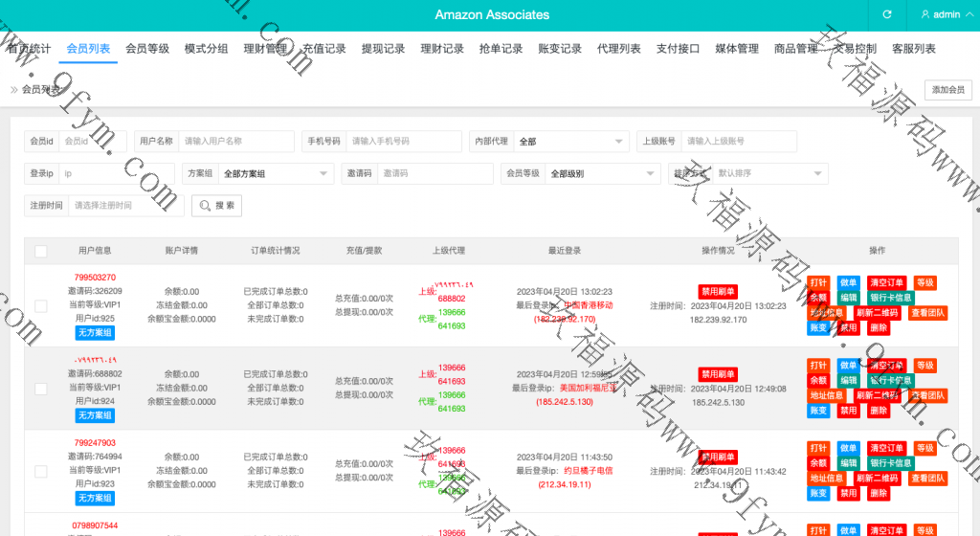This screenshot has height=536, width=980.
Task: Click 编辑 for the user id 925 row
Action: pos(848,298)
